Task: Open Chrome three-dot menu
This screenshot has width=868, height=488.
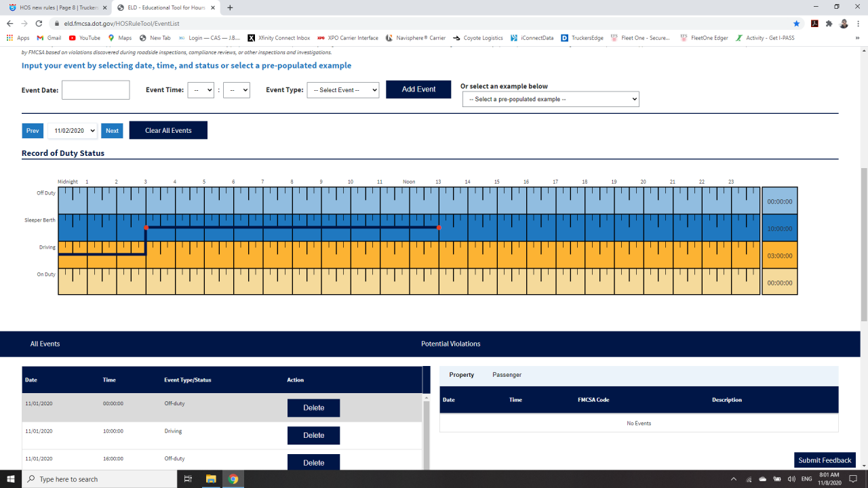Action: click(x=858, y=23)
